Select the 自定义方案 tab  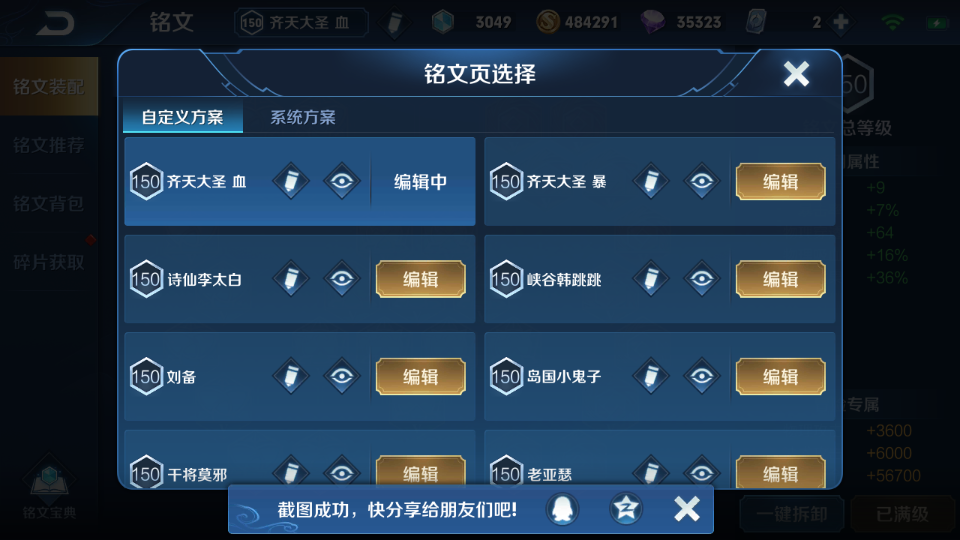(183, 117)
